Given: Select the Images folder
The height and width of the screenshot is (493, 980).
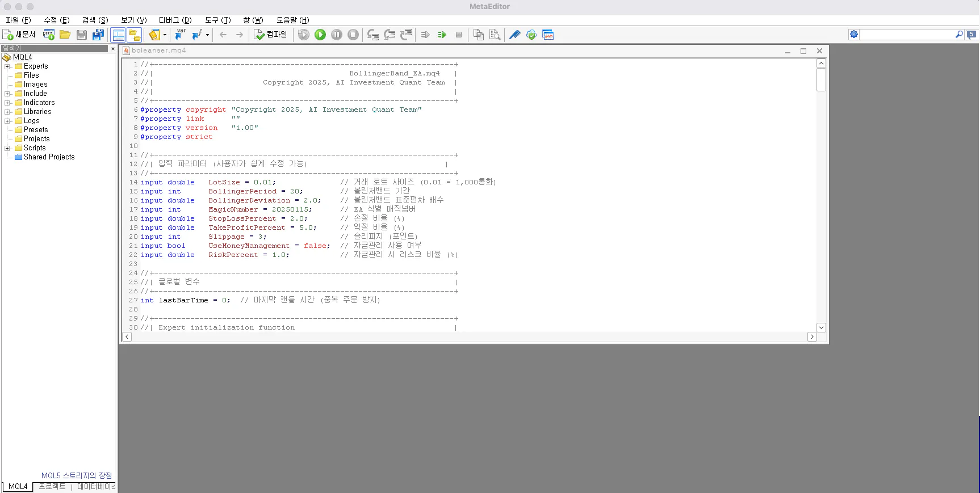Looking at the screenshot, I should pyautogui.click(x=35, y=85).
